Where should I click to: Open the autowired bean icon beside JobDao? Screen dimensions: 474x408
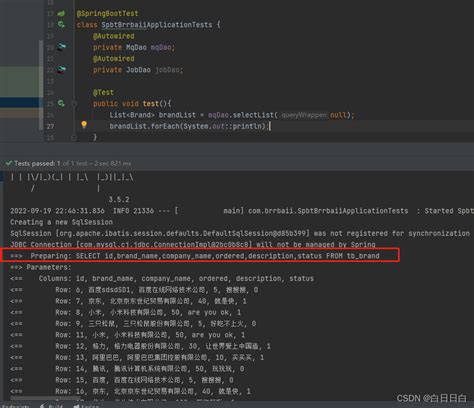point(61,69)
